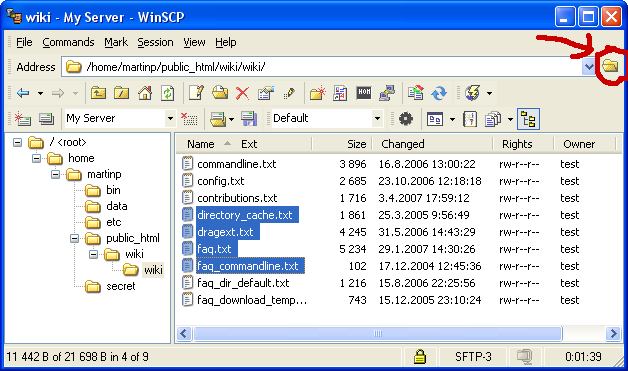Open the Default transfer settings dropdown
This screenshot has width=628, height=371.
pyautogui.click(x=377, y=119)
